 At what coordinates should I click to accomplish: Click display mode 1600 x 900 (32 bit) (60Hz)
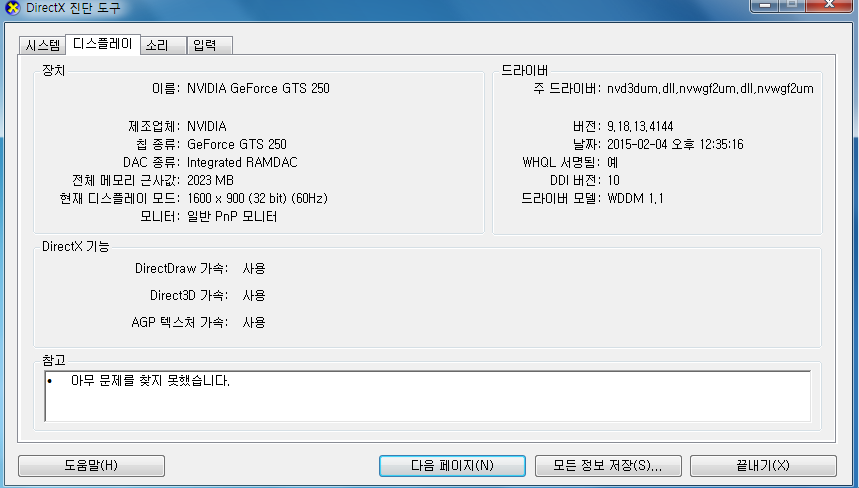[257, 198]
